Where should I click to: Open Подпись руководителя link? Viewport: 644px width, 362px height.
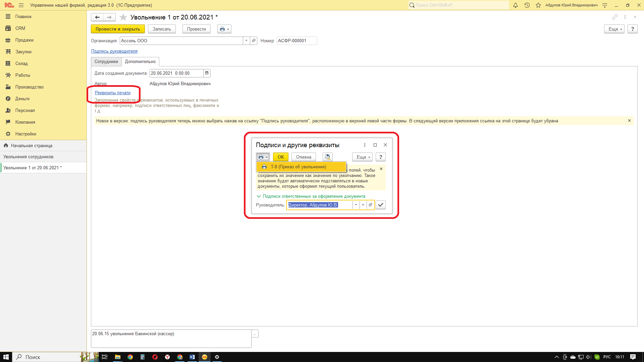point(114,51)
